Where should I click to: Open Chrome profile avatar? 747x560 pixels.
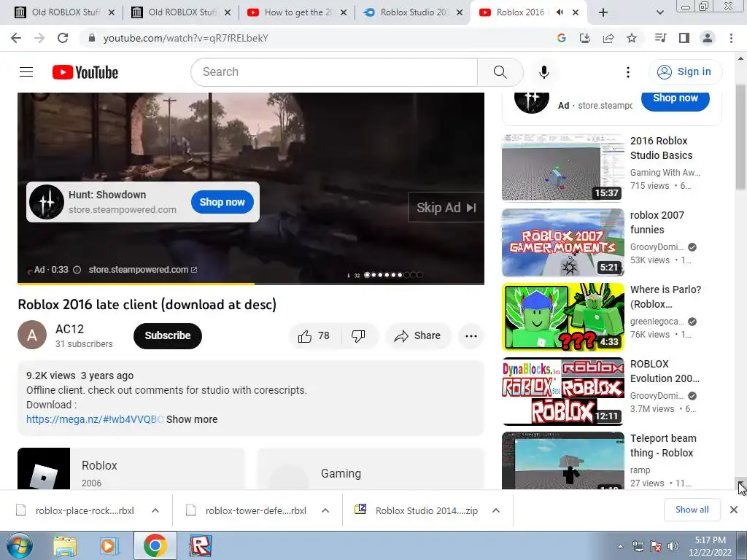(708, 38)
